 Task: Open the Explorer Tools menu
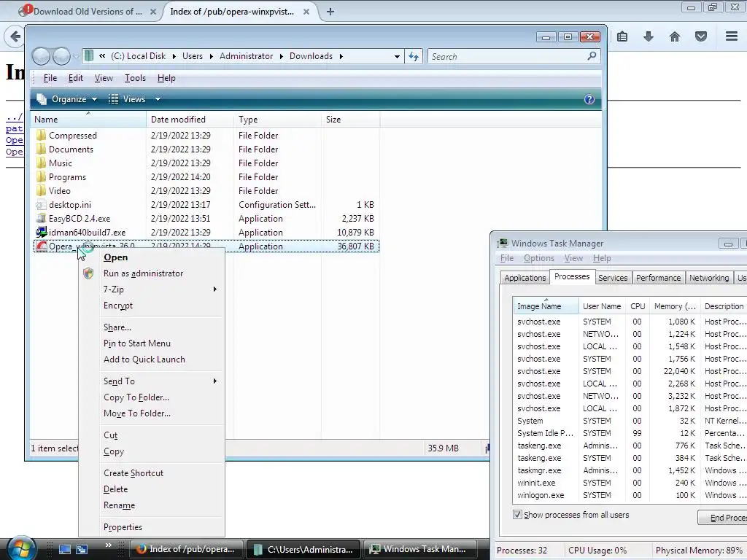click(135, 78)
